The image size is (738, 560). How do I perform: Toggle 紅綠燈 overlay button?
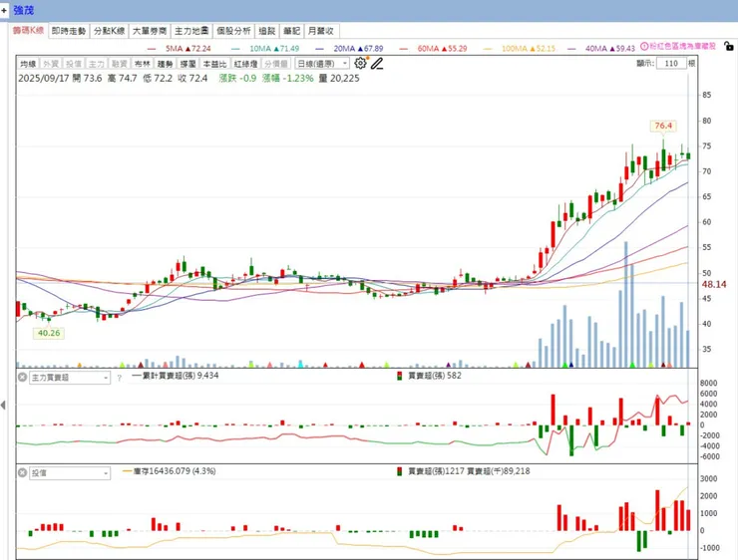245,64
